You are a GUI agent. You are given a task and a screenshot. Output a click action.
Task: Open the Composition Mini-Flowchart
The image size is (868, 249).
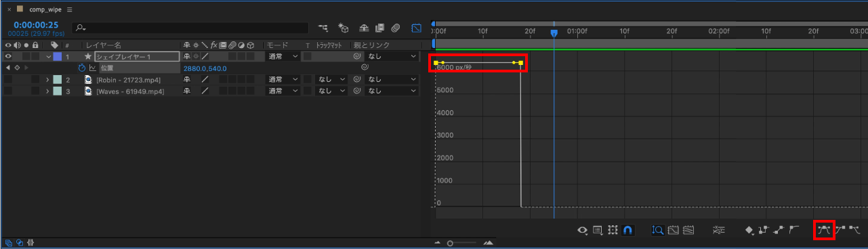coord(323,28)
